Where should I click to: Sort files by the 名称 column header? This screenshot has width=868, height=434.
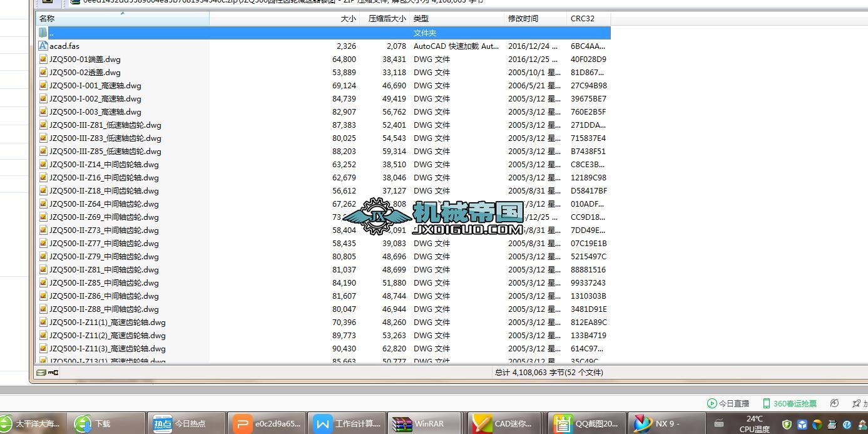pyautogui.click(x=122, y=18)
